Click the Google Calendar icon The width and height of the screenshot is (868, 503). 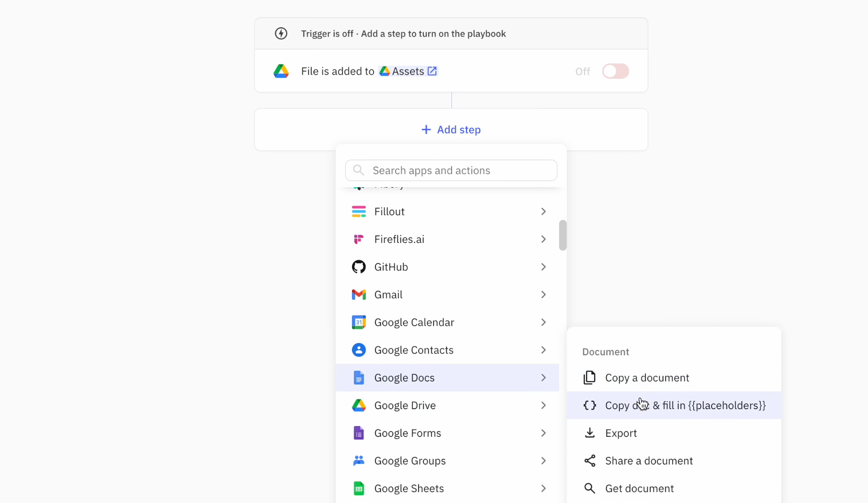pos(359,322)
